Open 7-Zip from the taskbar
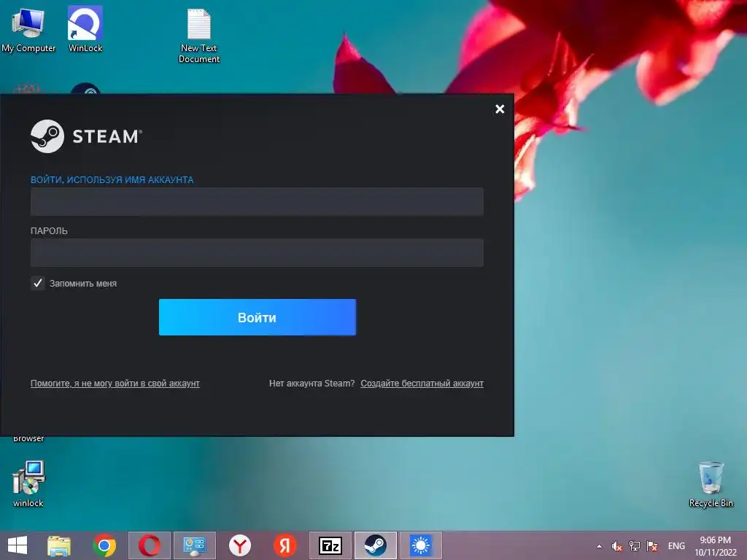The width and height of the screenshot is (747, 560). point(330,545)
